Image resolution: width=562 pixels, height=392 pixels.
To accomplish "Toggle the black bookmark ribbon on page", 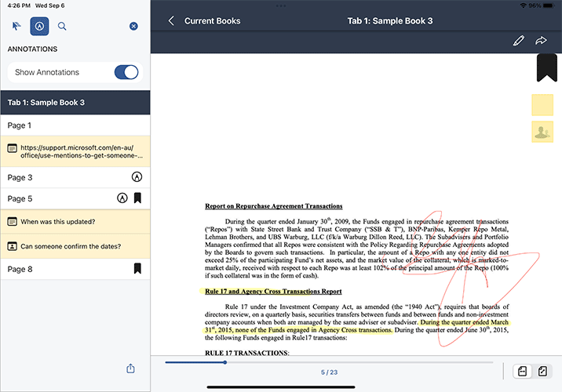I will 547,68.
